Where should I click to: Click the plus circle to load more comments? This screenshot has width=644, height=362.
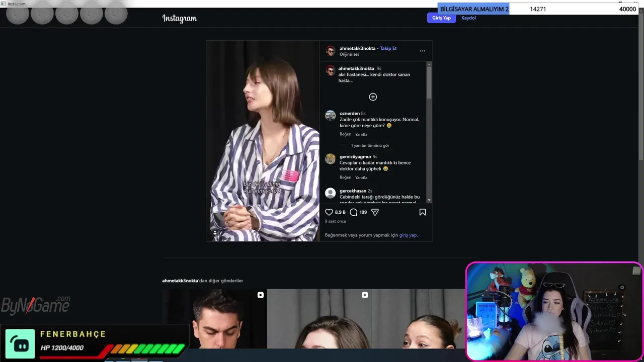pyautogui.click(x=373, y=97)
